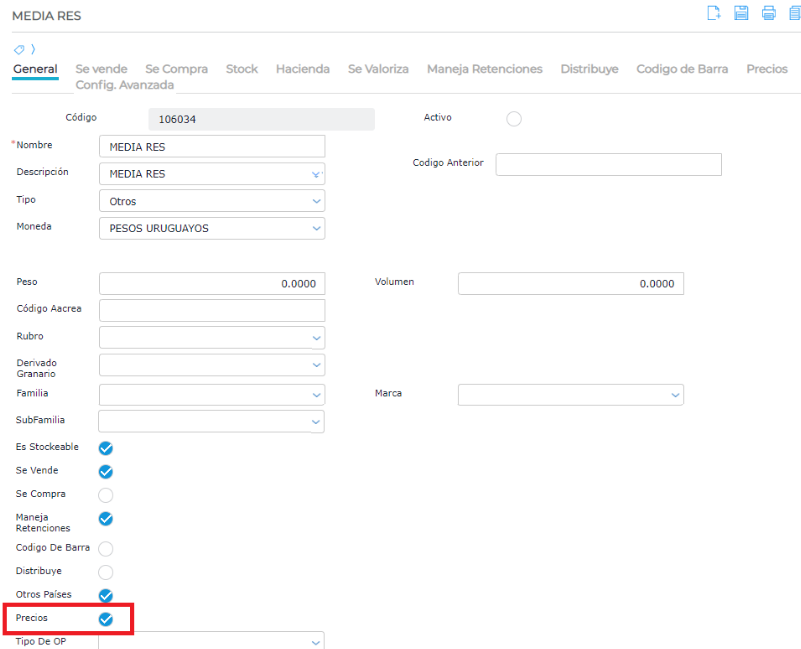Image resolution: width=801 pixels, height=649 pixels.
Task: Enable the Codigo De Barra checkbox
Action: point(106,549)
